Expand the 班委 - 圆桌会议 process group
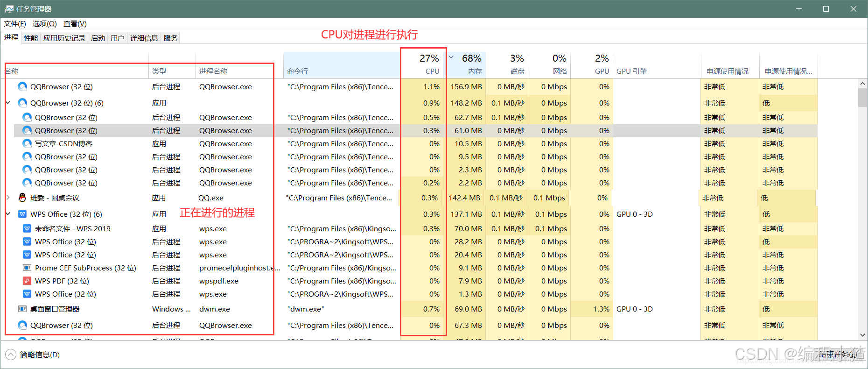The width and height of the screenshot is (868, 369). (x=8, y=198)
